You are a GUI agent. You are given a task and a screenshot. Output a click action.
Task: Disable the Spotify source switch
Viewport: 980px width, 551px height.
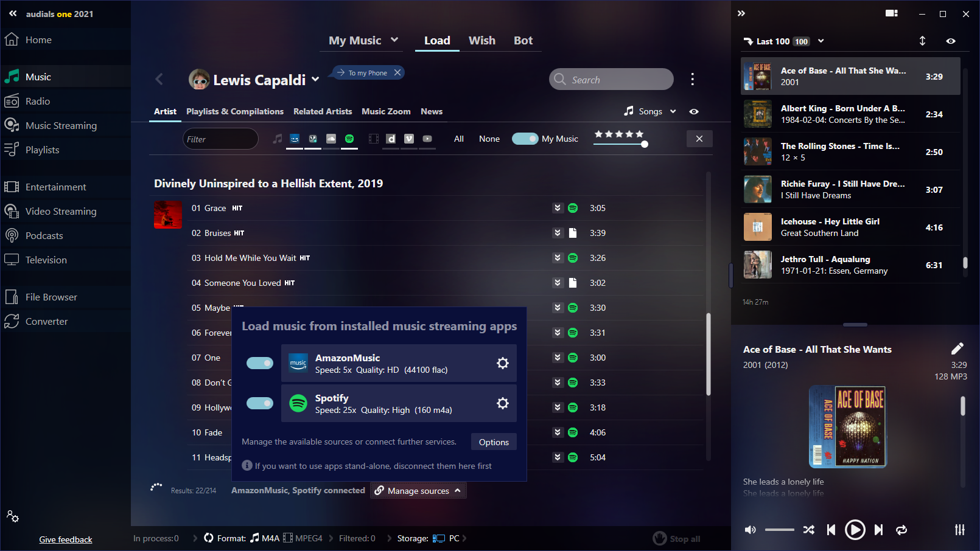pyautogui.click(x=260, y=403)
